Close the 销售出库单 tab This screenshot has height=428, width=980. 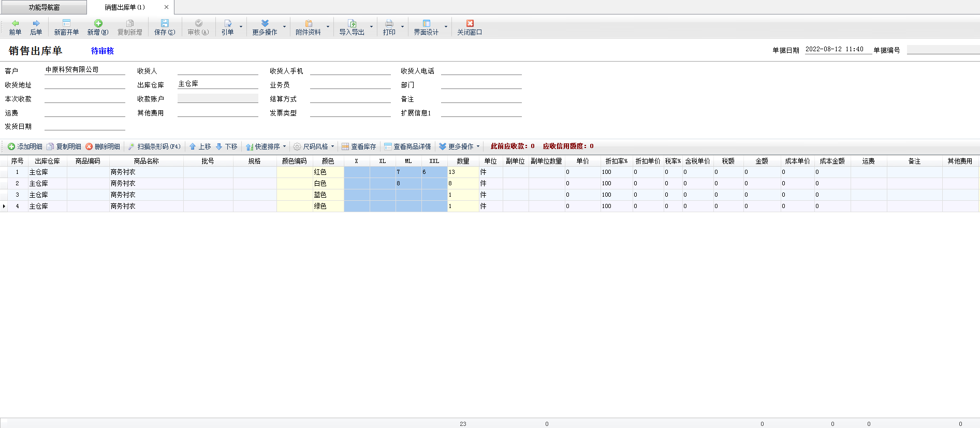coord(166,7)
